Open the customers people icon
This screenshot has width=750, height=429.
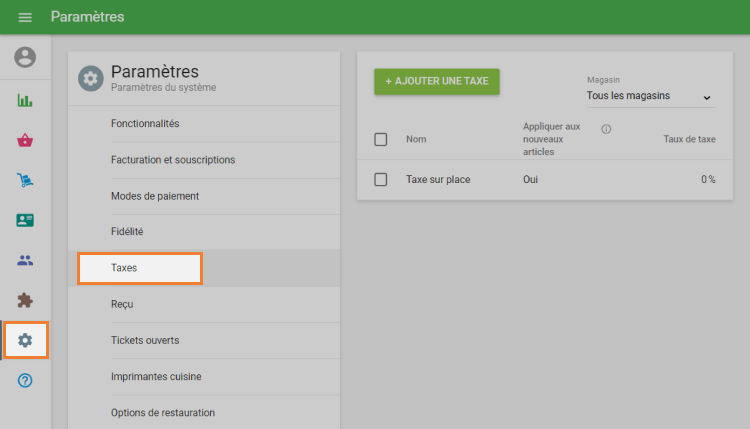tap(25, 260)
